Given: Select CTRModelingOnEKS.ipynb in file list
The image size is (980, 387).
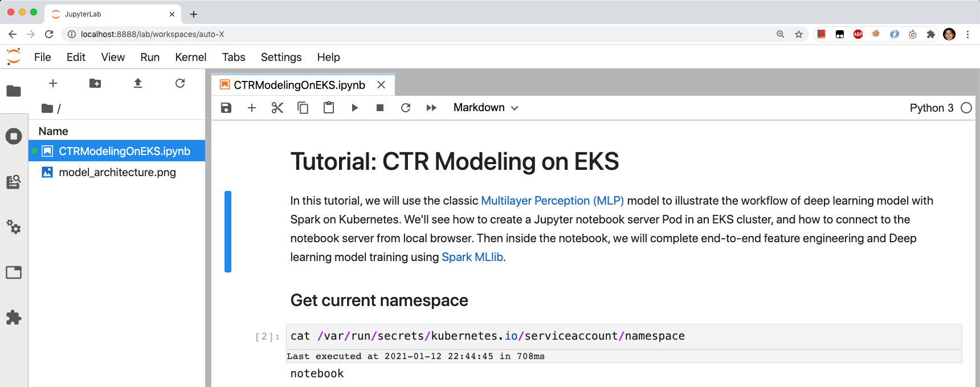Looking at the screenshot, I should click(117, 151).
